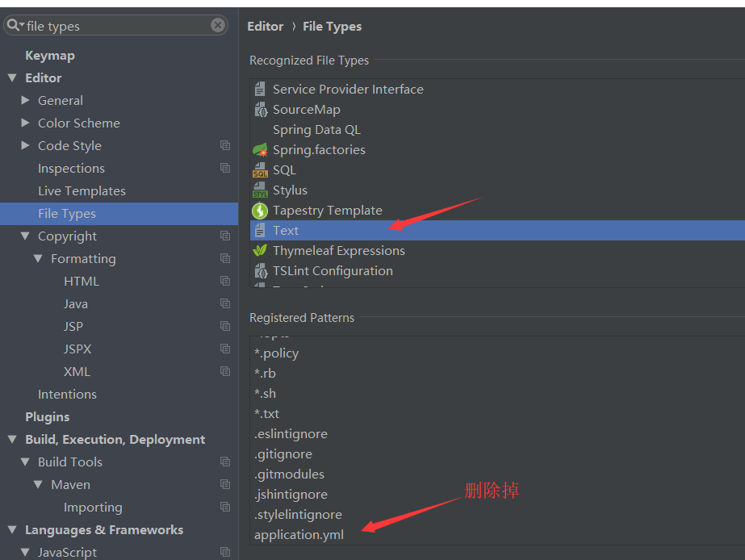Click File Types in the breadcrumb path
Image resolution: width=745 pixels, height=560 pixels.
tap(332, 26)
